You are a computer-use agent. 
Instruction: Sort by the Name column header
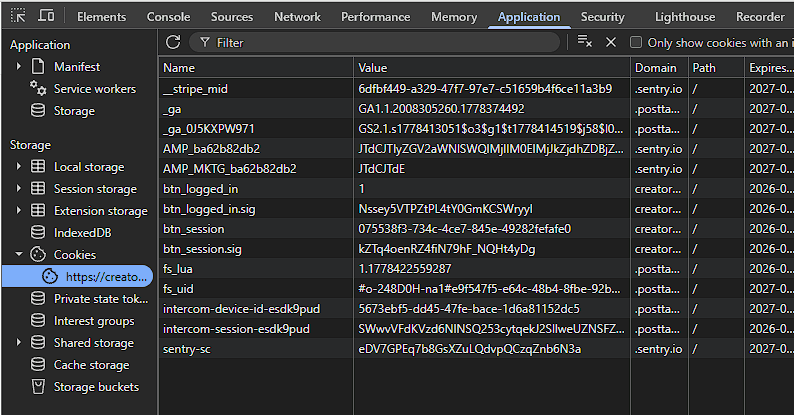coord(256,67)
